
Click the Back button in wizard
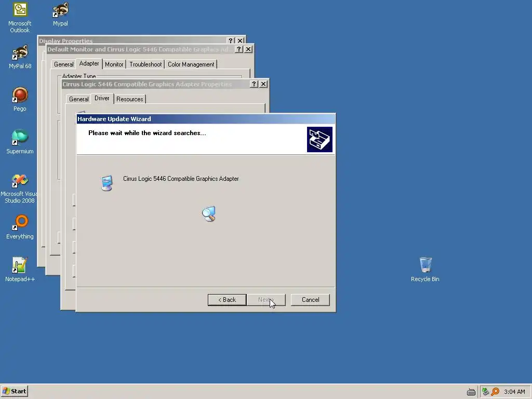pyautogui.click(x=227, y=300)
